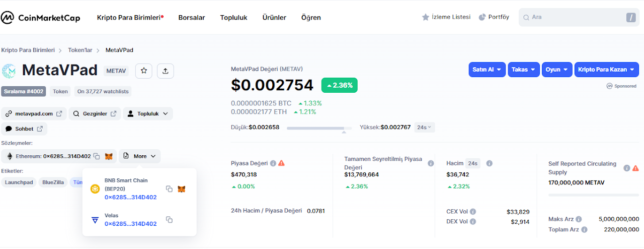Image resolution: width=644 pixels, height=249 pixels.
Task: Add MetaVPad to watchlist star icon
Action: 143,71
